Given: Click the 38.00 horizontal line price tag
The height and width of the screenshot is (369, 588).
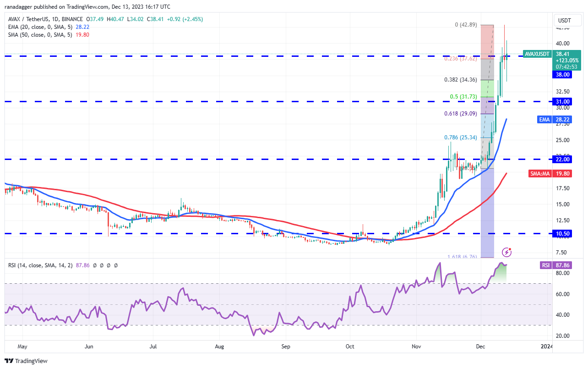Looking at the screenshot, I should click(x=562, y=74).
